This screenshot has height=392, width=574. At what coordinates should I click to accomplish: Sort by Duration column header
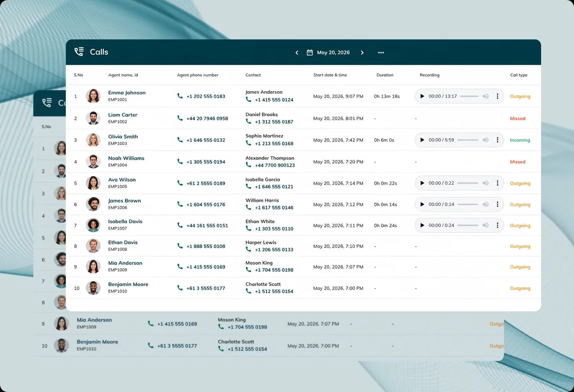coord(385,75)
